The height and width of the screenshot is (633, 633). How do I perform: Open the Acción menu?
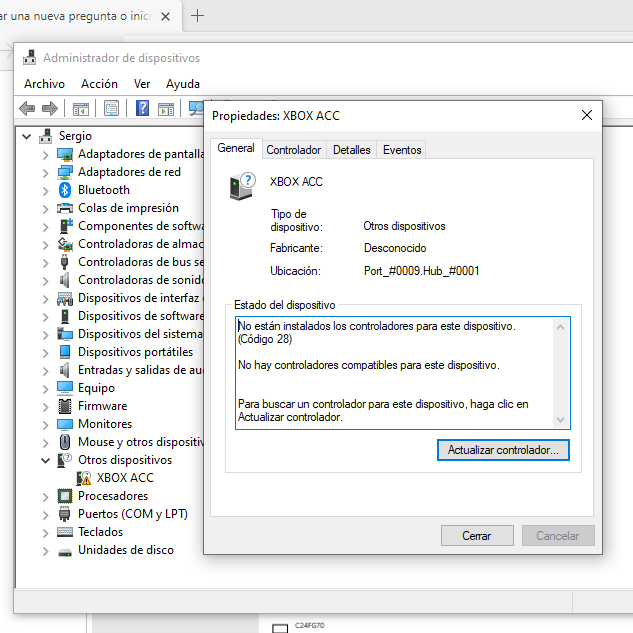pos(99,84)
